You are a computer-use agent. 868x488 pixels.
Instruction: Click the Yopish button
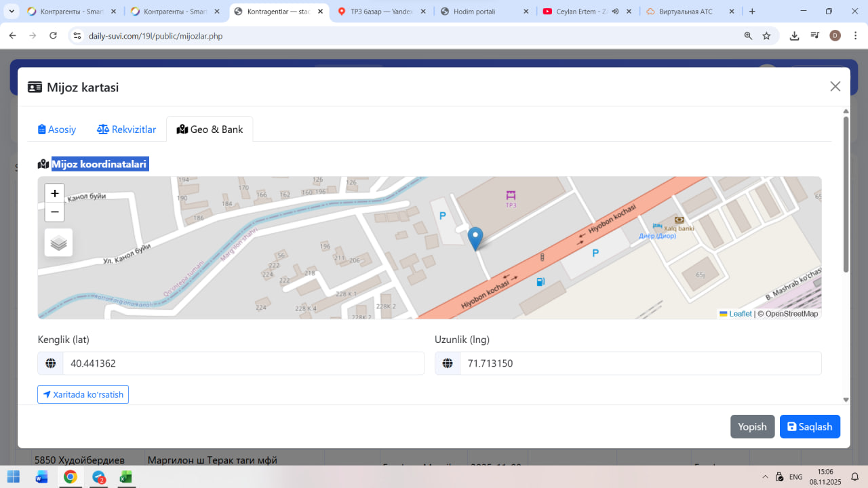752,426
